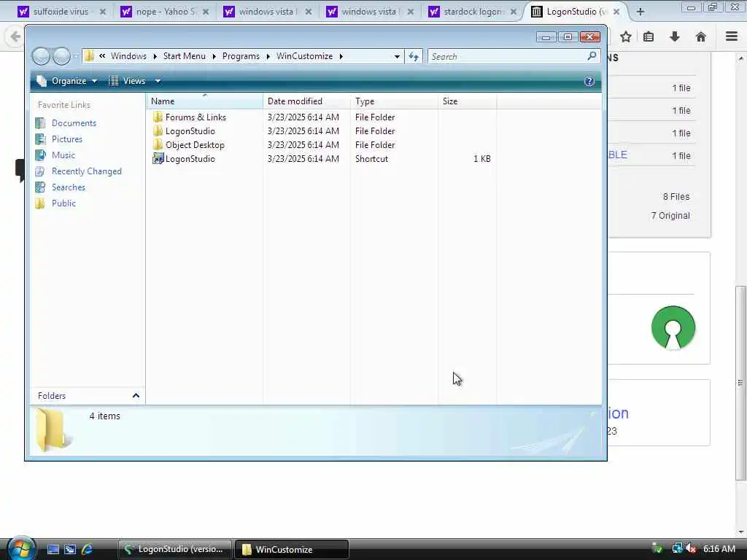This screenshot has width=747, height=560.
Task: Click the WinCustomize breadcrumb
Action: 304,56
